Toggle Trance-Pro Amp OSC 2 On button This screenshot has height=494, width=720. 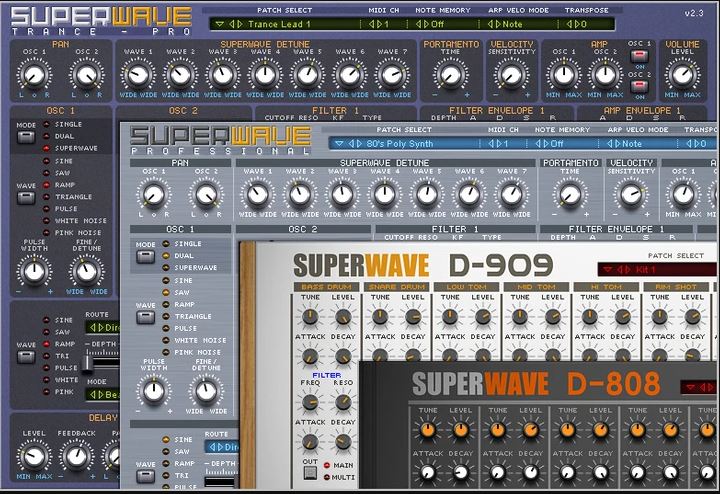pyautogui.click(x=639, y=86)
